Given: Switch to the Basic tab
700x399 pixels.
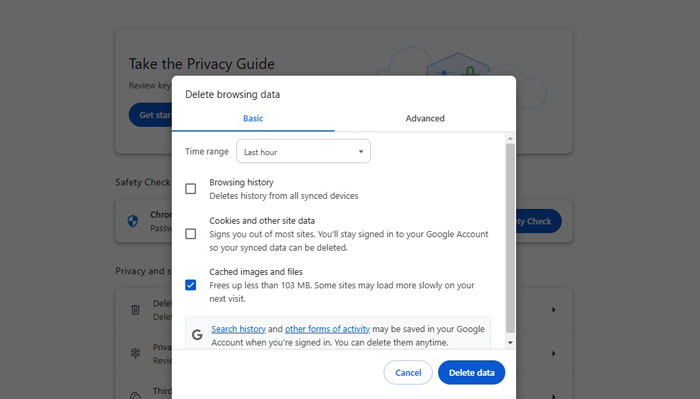Looking at the screenshot, I should point(253,118).
